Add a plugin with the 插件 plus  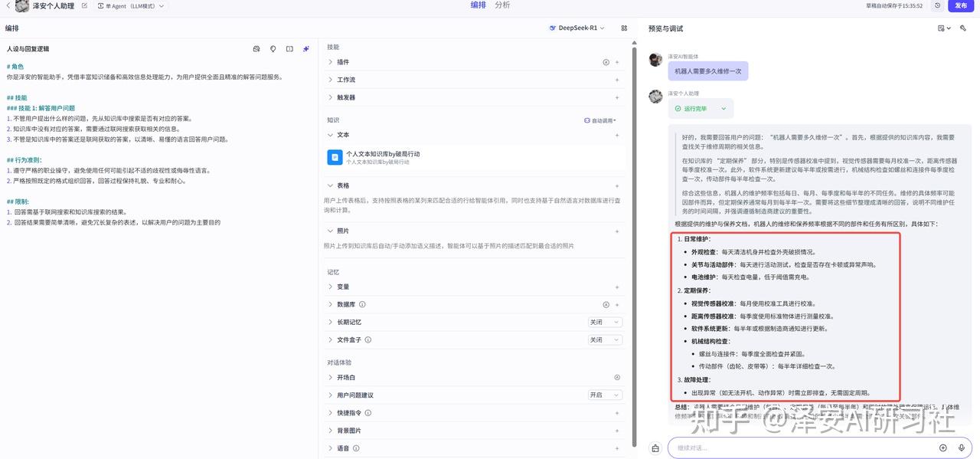[x=617, y=62]
